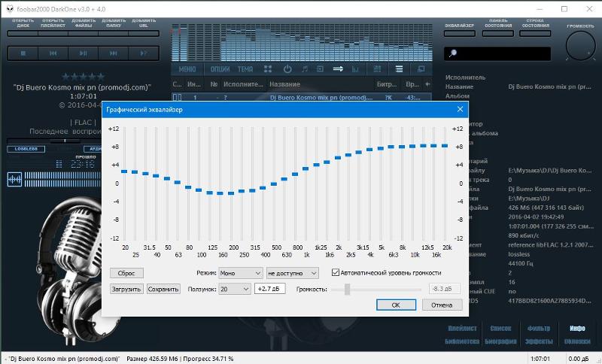602x364 pixels.
Task: Open the МЕНЮ menu
Action: [187, 69]
